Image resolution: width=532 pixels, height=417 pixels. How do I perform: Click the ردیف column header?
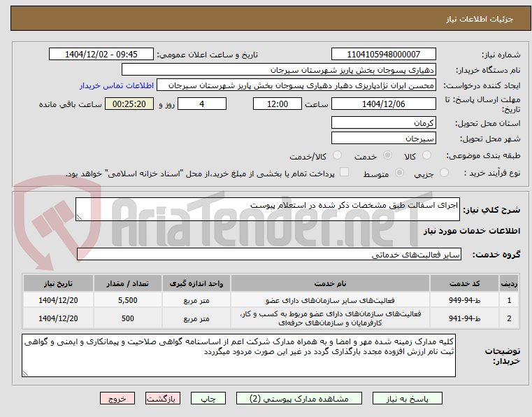pyautogui.click(x=509, y=283)
